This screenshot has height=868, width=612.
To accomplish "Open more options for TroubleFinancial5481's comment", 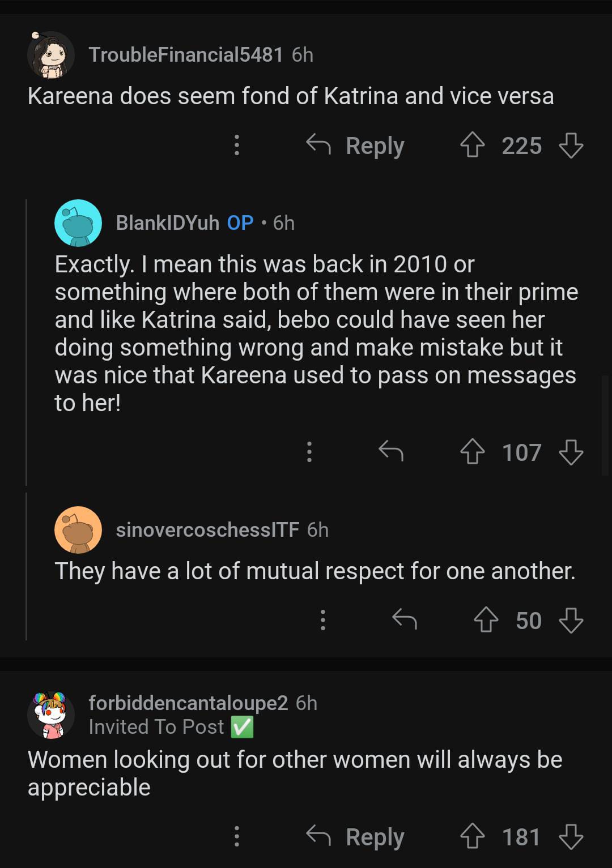I will point(237,145).
